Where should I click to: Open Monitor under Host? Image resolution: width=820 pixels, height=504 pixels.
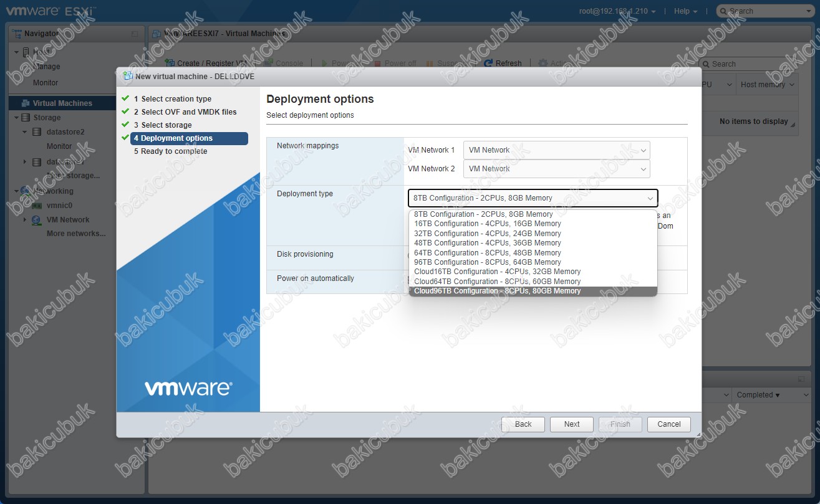pos(46,83)
